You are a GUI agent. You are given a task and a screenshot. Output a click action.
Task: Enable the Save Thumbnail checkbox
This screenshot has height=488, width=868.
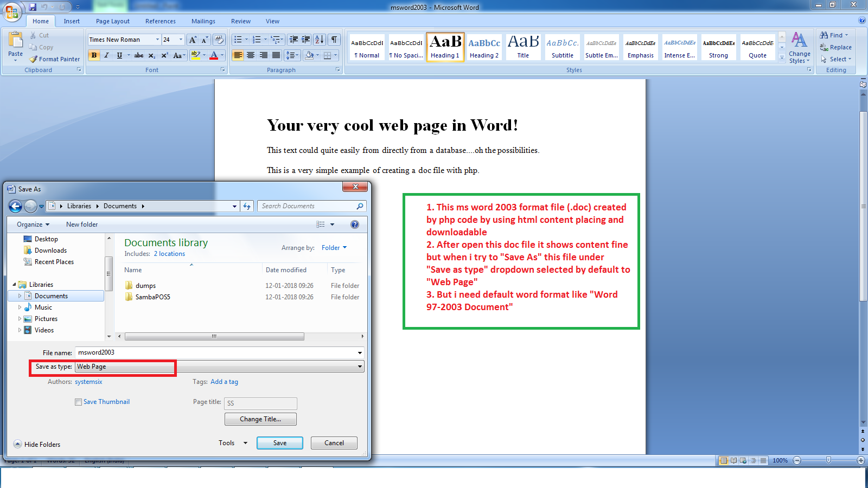78,402
